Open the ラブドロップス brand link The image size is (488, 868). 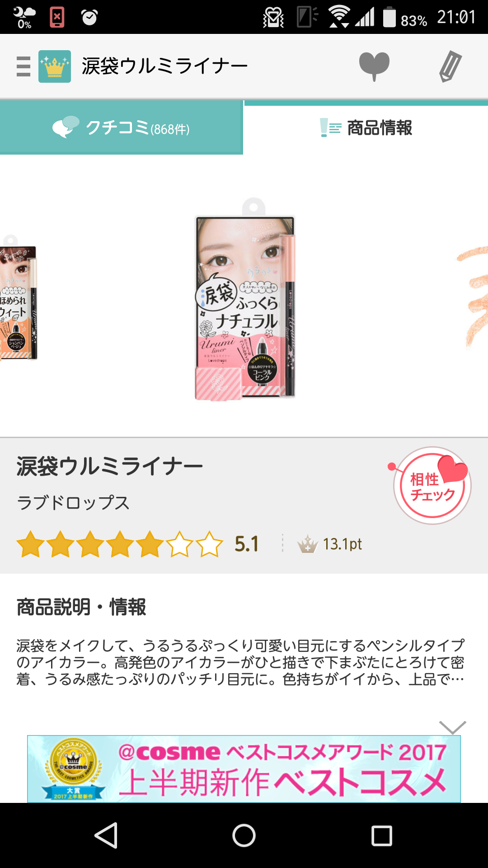click(73, 503)
